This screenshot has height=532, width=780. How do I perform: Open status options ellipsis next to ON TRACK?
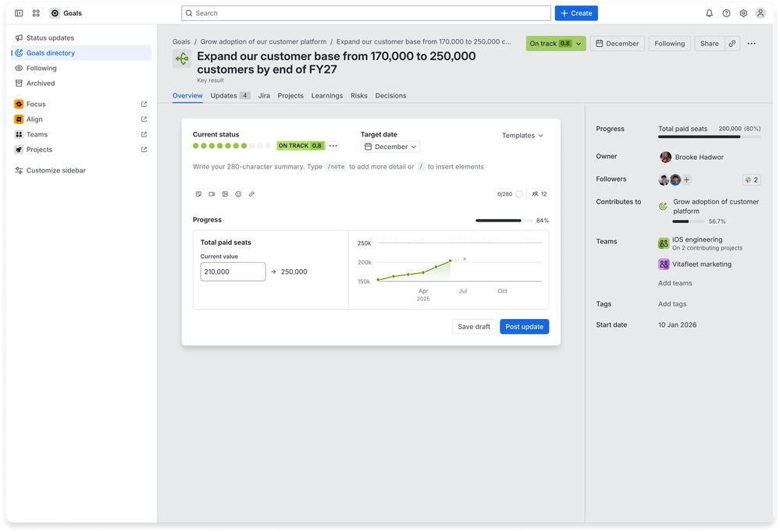(x=333, y=146)
